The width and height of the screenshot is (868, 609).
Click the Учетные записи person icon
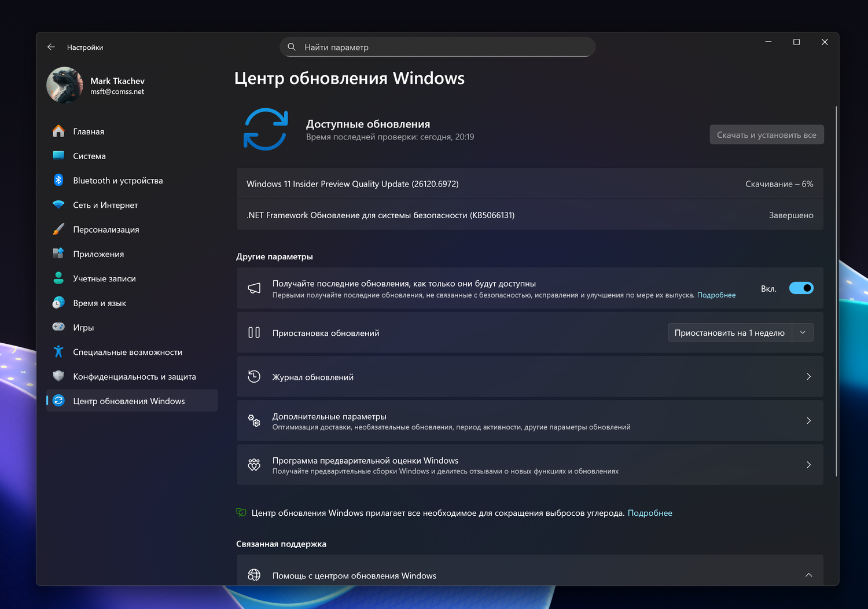(58, 278)
